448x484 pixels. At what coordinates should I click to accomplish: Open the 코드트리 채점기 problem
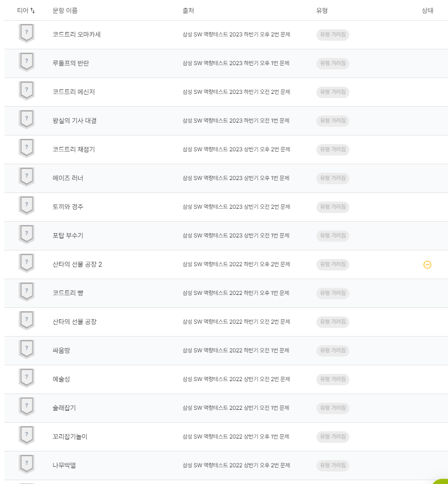[x=74, y=149]
